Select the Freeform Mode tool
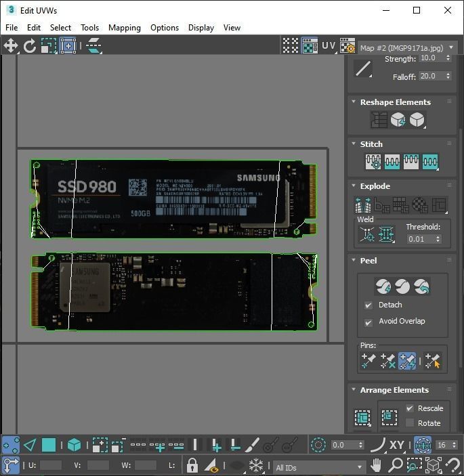 click(68, 46)
